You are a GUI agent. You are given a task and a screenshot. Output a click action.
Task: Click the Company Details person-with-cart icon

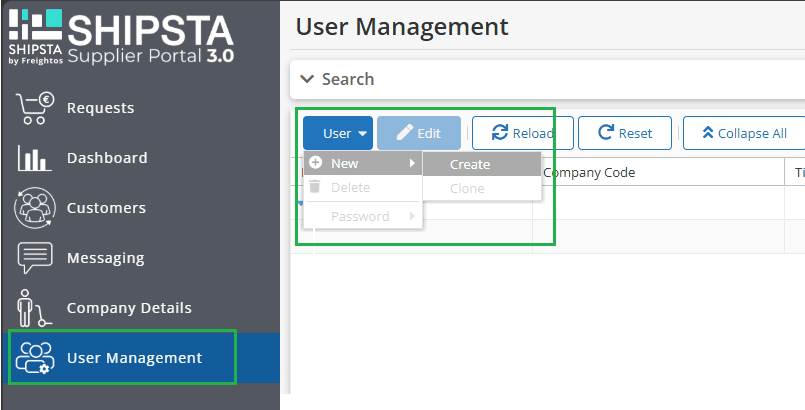coord(34,308)
